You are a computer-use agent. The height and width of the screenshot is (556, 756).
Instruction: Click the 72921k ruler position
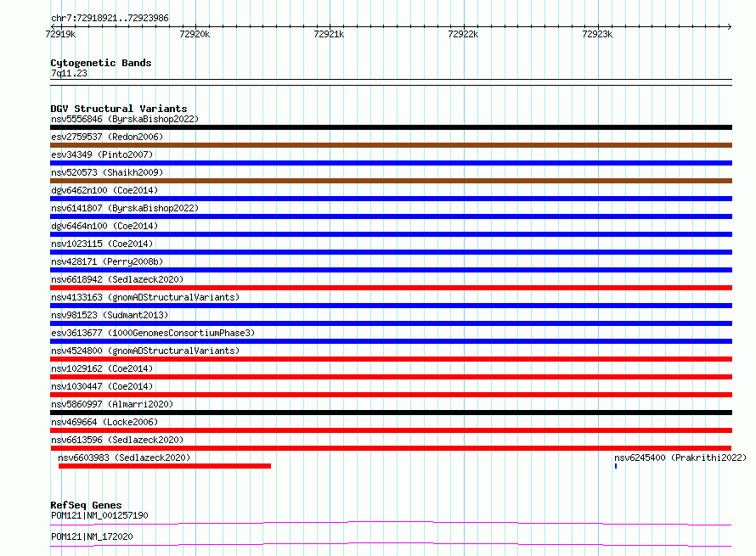329,34
